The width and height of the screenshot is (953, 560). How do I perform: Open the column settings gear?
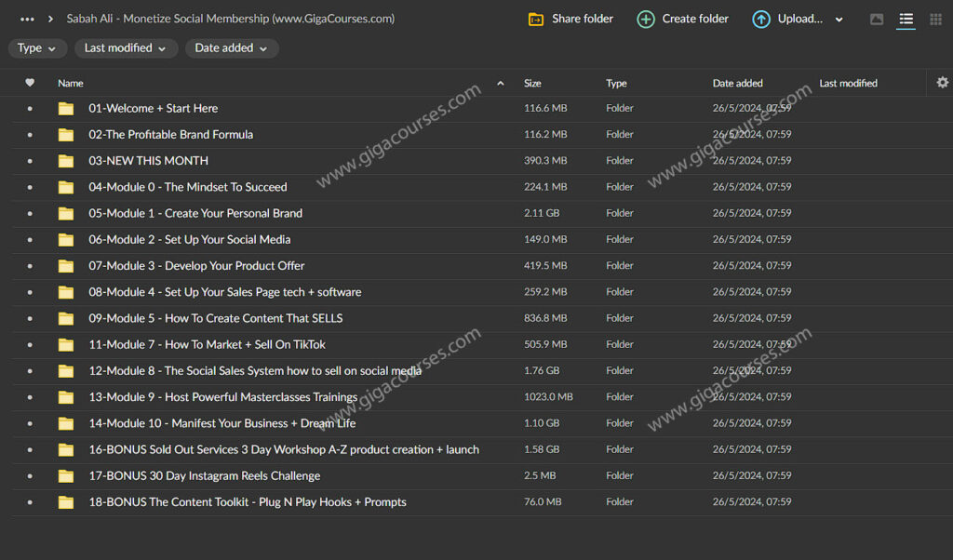[942, 82]
